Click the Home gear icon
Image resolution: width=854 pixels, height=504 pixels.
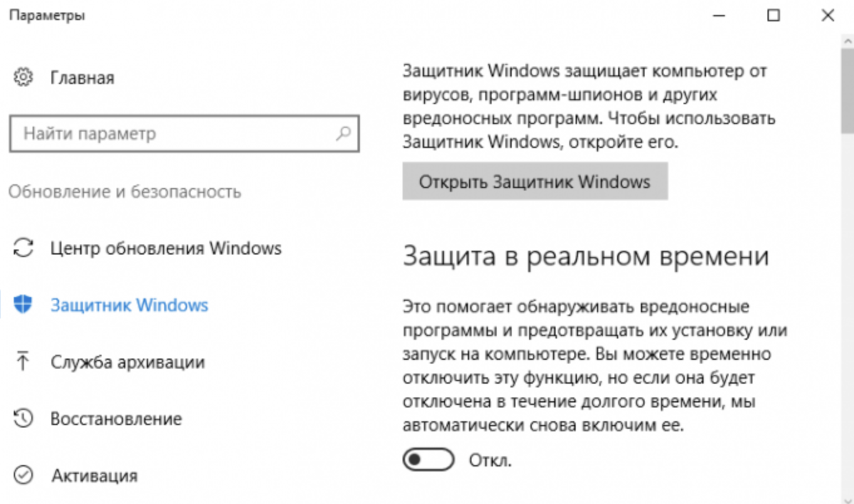[x=23, y=78]
